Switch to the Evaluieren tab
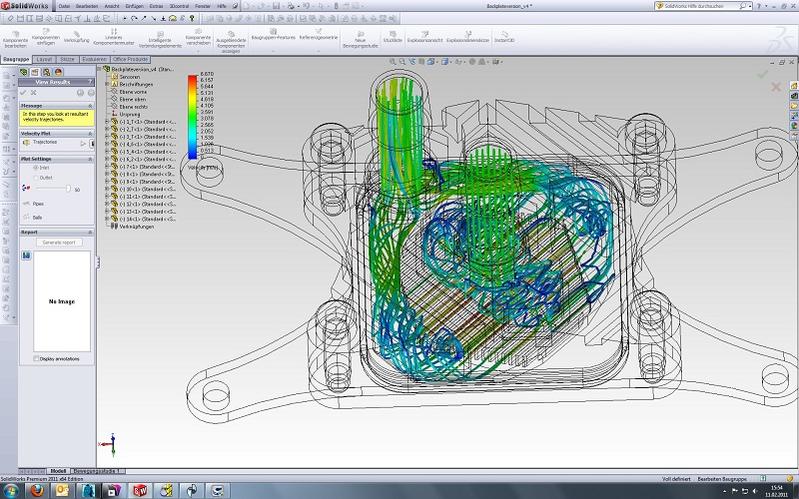 94,60
